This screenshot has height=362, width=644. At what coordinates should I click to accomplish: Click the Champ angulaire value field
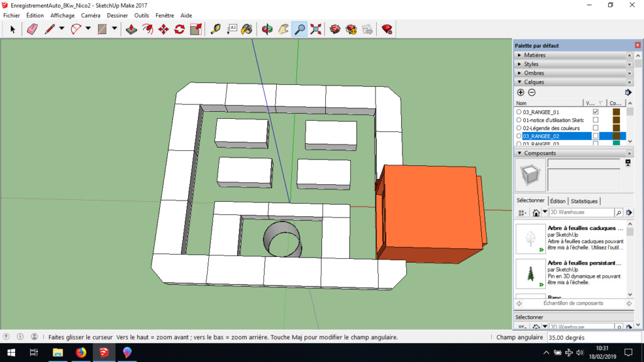pos(594,337)
